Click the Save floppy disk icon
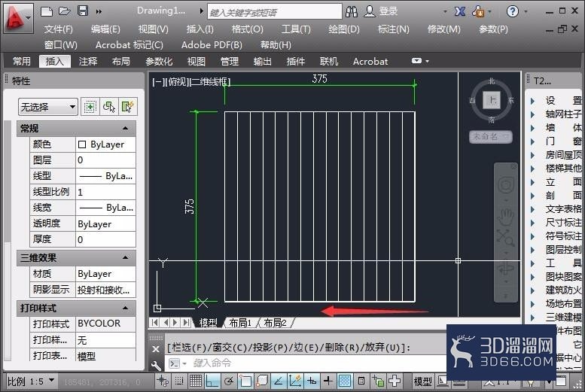 click(x=83, y=11)
